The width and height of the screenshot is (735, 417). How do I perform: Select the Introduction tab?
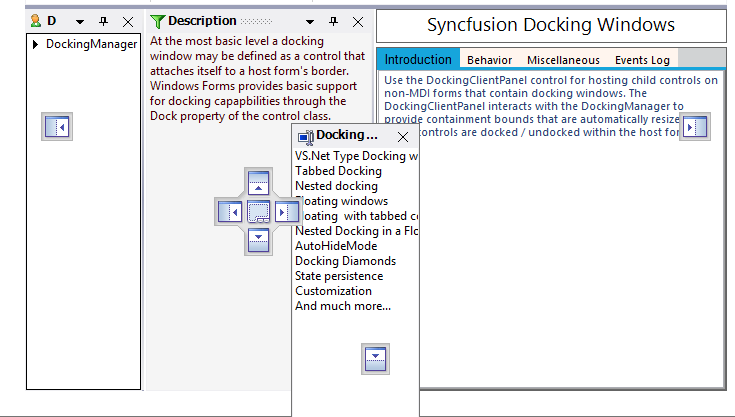(x=419, y=60)
